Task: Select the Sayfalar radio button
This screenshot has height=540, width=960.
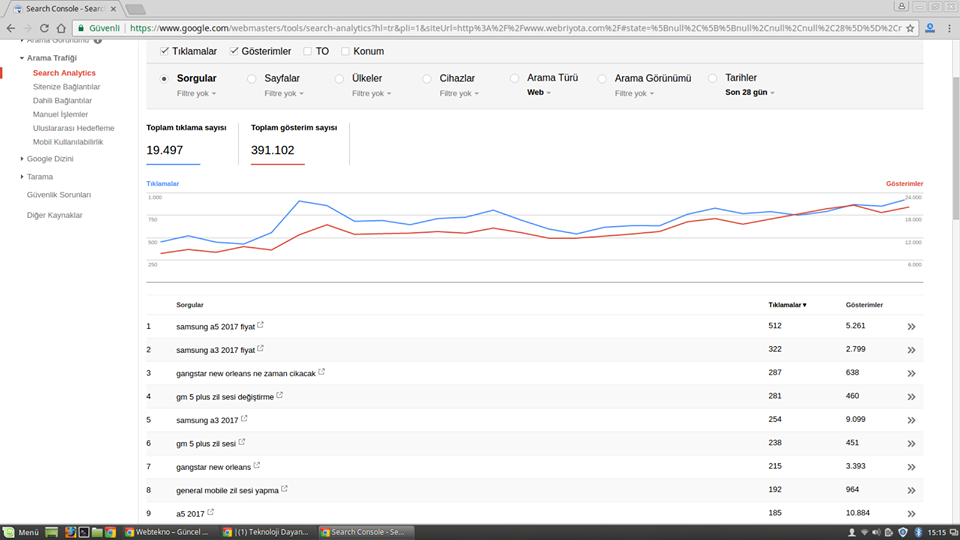Action: (252, 78)
